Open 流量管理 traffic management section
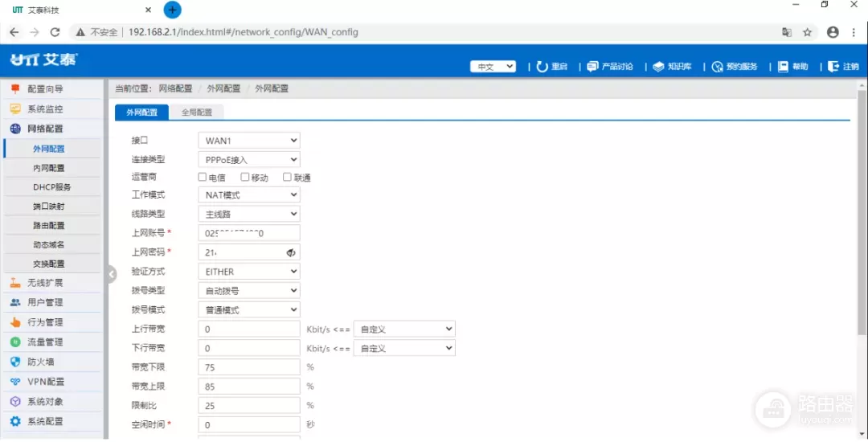Screen dimensions: 868x442 point(45,342)
